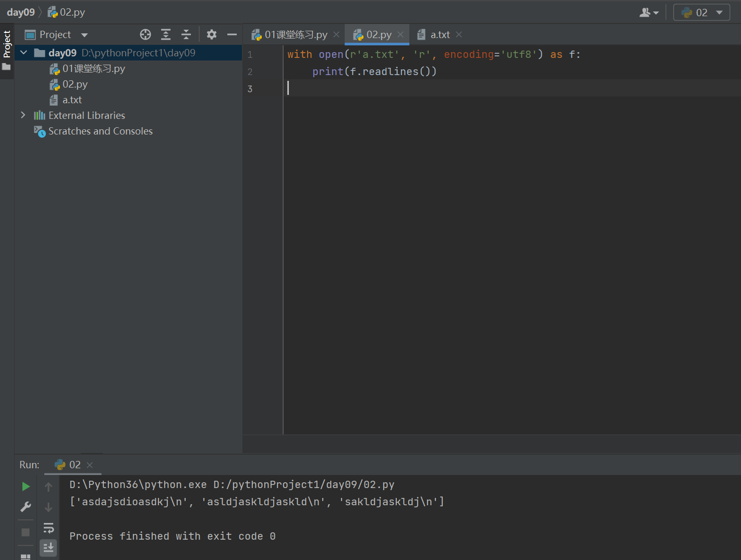Collapse the day09 folder node

coord(23,53)
